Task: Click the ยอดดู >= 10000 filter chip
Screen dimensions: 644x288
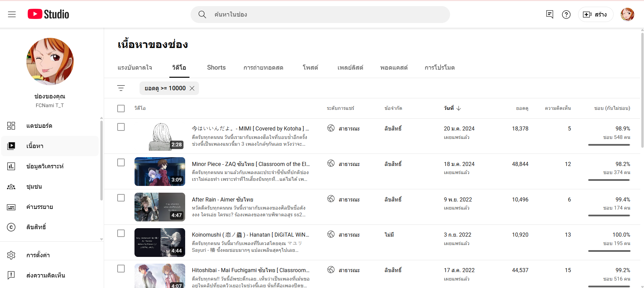Action: tap(165, 88)
